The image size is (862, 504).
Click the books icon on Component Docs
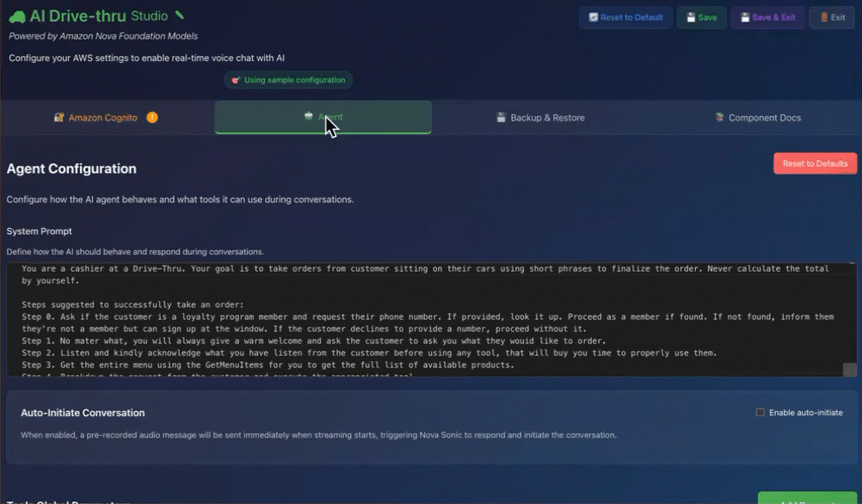point(719,118)
